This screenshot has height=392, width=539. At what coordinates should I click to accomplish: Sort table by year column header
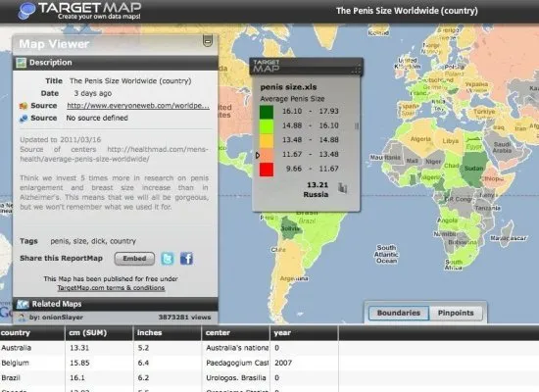pyautogui.click(x=304, y=333)
